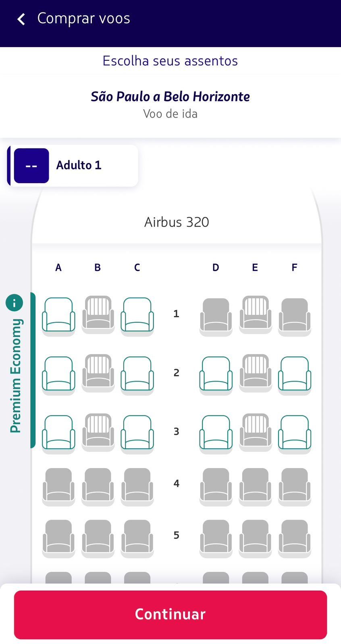This screenshot has width=341, height=644.
Task: Tap the Premium Economy label
Action: (16, 376)
